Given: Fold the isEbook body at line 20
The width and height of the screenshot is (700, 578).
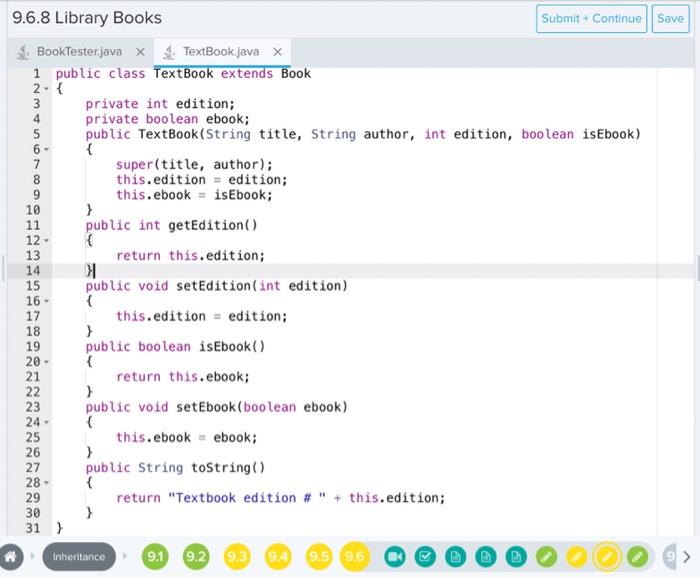Looking at the screenshot, I should [x=46, y=362].
